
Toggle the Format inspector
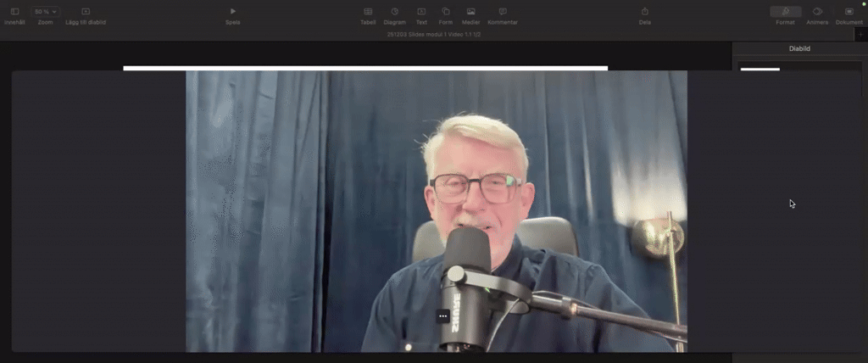tap(785, 12)
